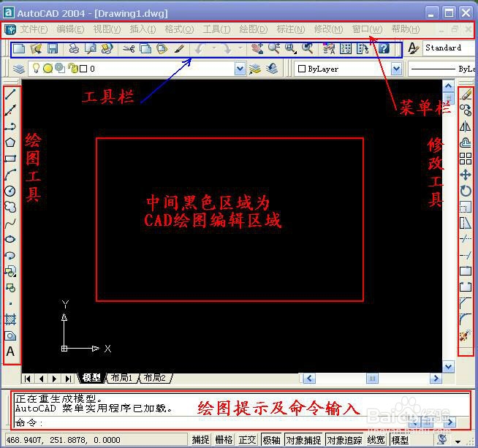Select the Ellipse tool
Image resolution: width=478 pixels, height=448 pixels.
pos(10,239)
